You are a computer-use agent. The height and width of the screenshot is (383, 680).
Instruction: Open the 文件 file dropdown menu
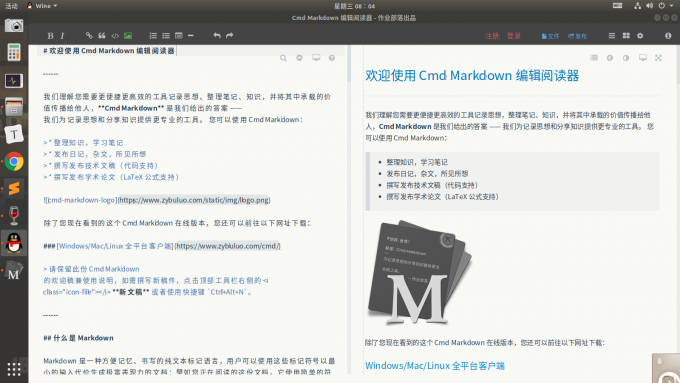(550, 36)
